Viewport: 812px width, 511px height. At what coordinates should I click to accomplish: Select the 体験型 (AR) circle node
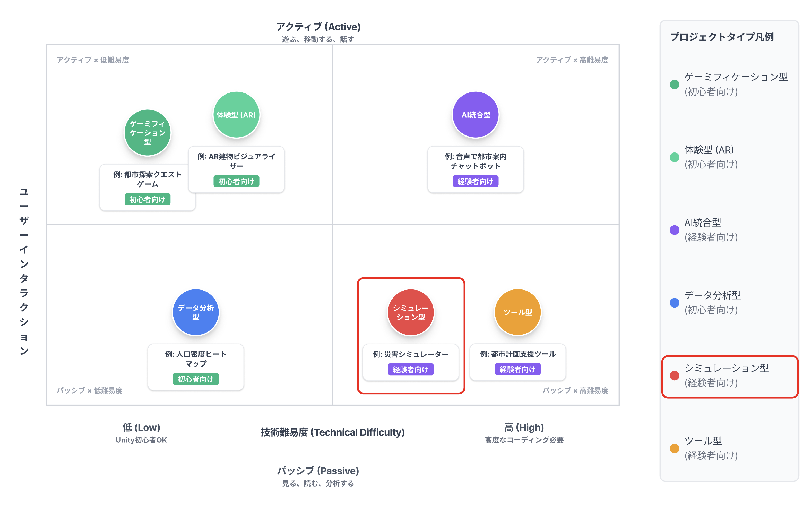pos(236,115)
